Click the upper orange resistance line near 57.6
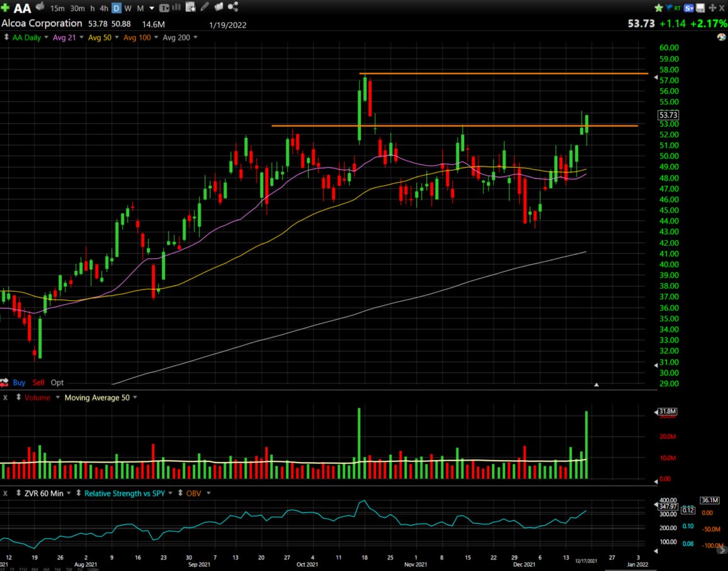The width and height of the screenshot is (728, 571). pos(504,73)
